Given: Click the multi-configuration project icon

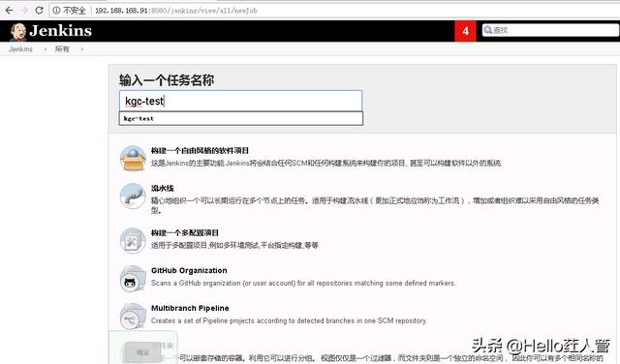Looking at the screenshot, I should pos(133,240).
